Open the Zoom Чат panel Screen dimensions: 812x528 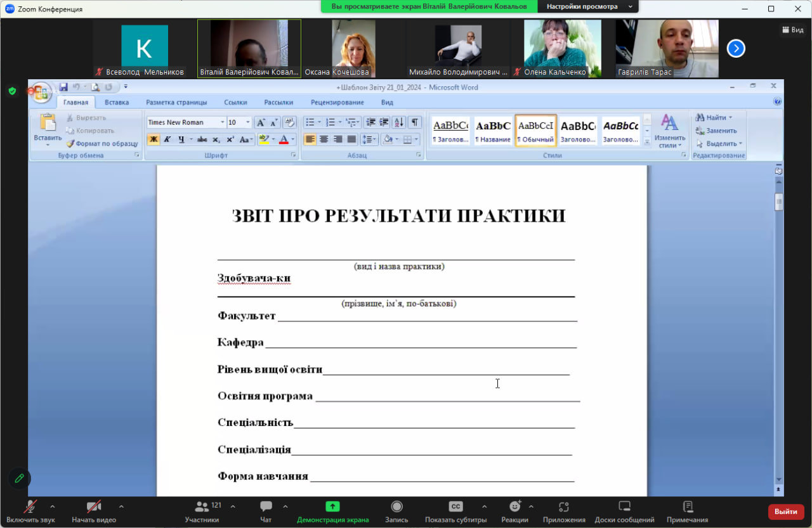point(266,512)
